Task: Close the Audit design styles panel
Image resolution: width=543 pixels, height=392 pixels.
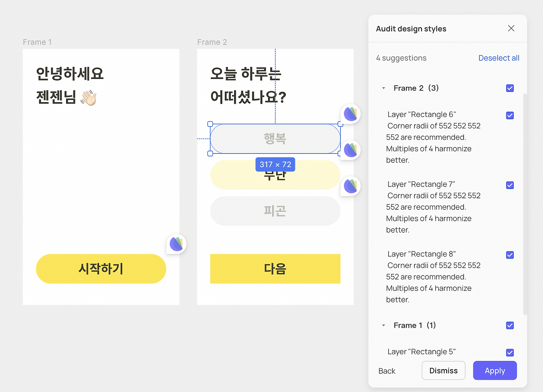Action: [x=511, y=28]
